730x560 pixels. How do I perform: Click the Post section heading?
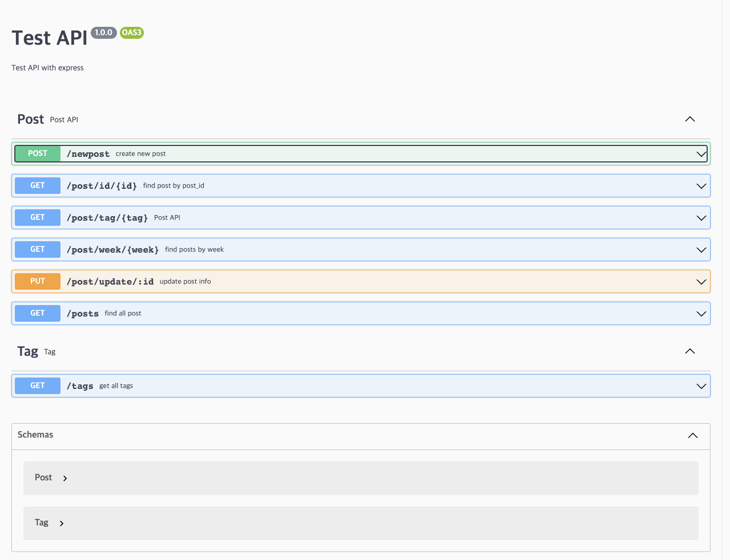(31, 119)
